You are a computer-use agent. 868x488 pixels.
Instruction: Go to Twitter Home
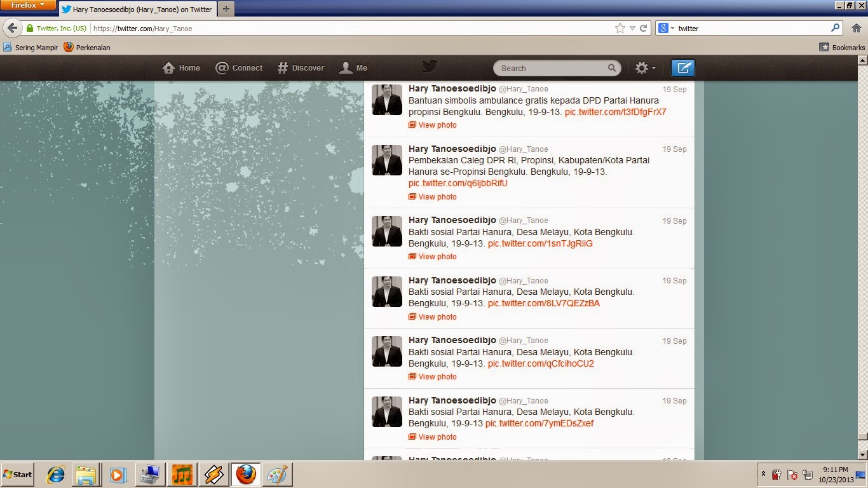tap(181, 68)
